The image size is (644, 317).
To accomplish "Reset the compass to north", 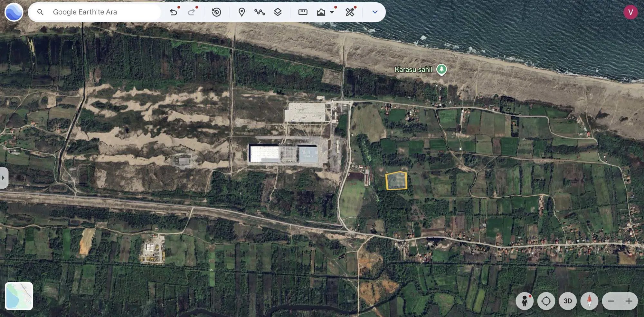I will point(589,301).
